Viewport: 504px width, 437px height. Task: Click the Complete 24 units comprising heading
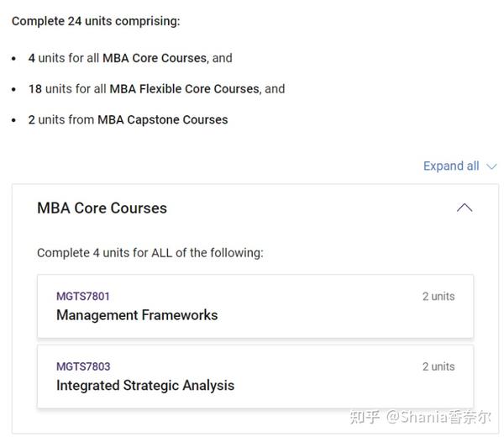pyautogui.click(x=96, y=21)
